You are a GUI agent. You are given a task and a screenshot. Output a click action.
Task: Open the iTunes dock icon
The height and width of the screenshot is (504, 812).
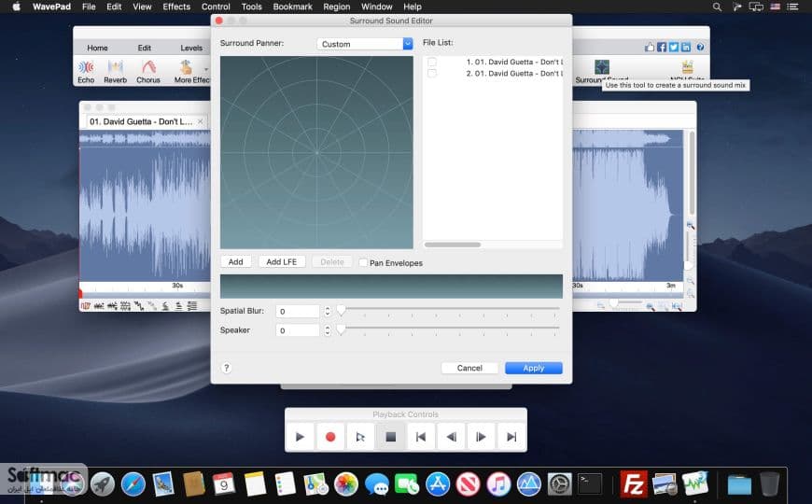click(x=498, y=484)
